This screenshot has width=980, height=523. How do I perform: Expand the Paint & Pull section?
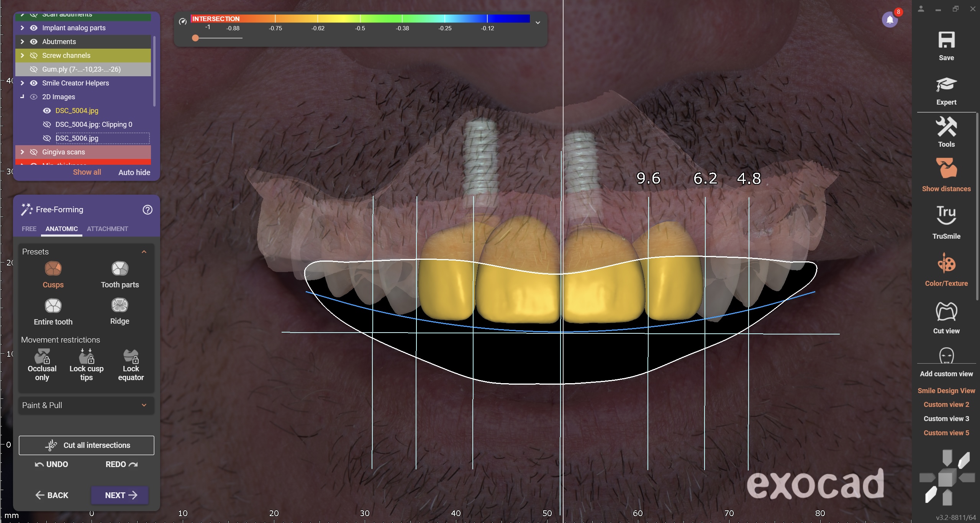[x=144, y=405]
